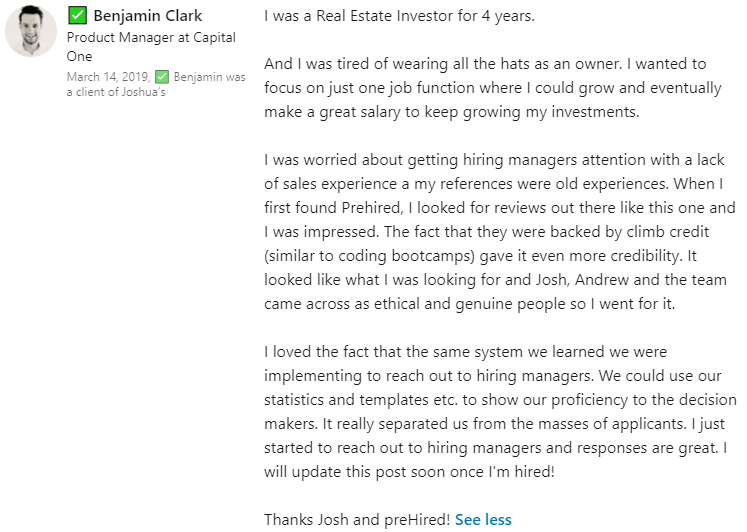747x532 pixels.
Task: Click the green checkmark beside Benjamin Clark
Action: [x=77, y=16]
